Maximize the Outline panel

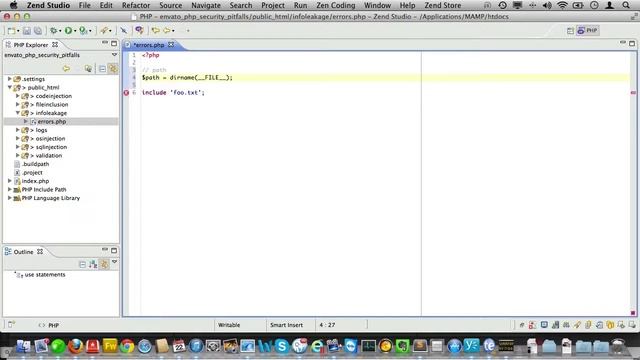click(x=114, y=251)
